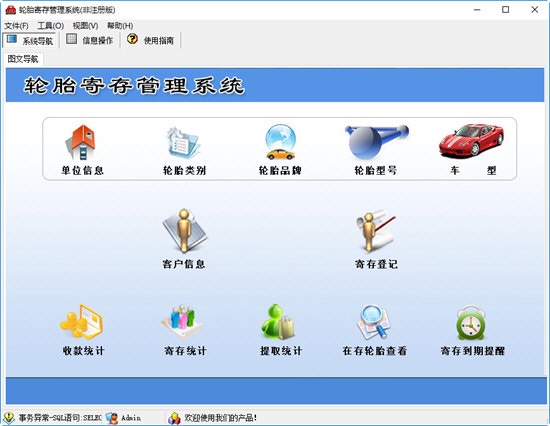
Task: Click the 客户信息 label
Action: [183, 264]
